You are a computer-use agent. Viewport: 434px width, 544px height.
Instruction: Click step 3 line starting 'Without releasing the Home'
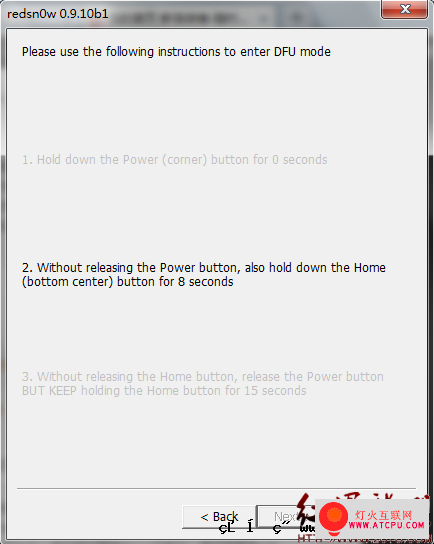203,376
